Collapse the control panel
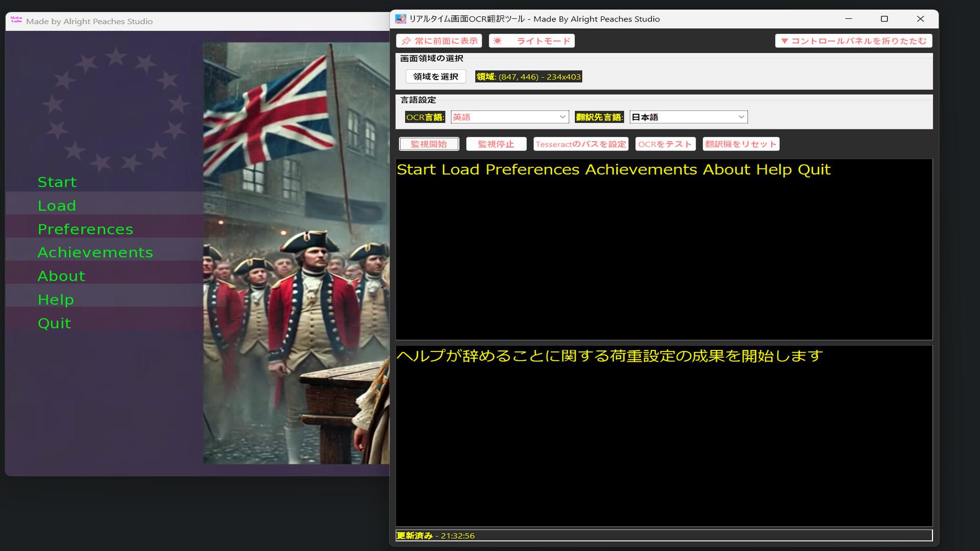This screenshot has height=551, width=980. pos(852,41)
